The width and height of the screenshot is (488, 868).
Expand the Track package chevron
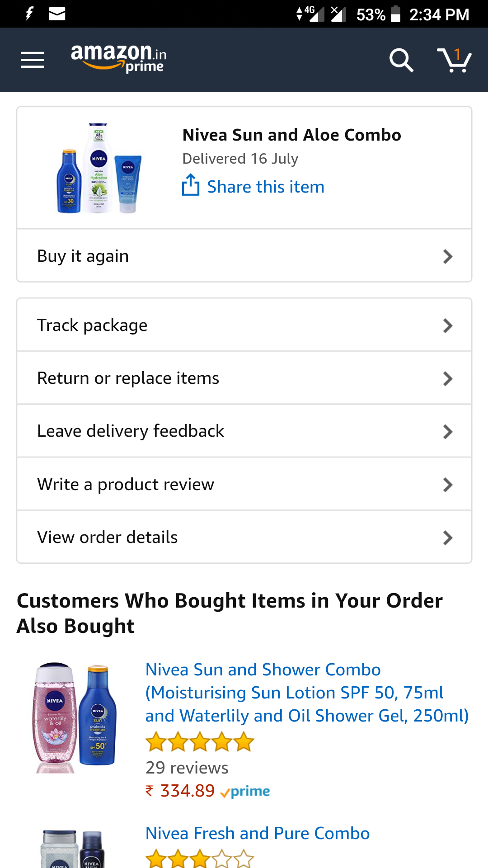point(447,325)
